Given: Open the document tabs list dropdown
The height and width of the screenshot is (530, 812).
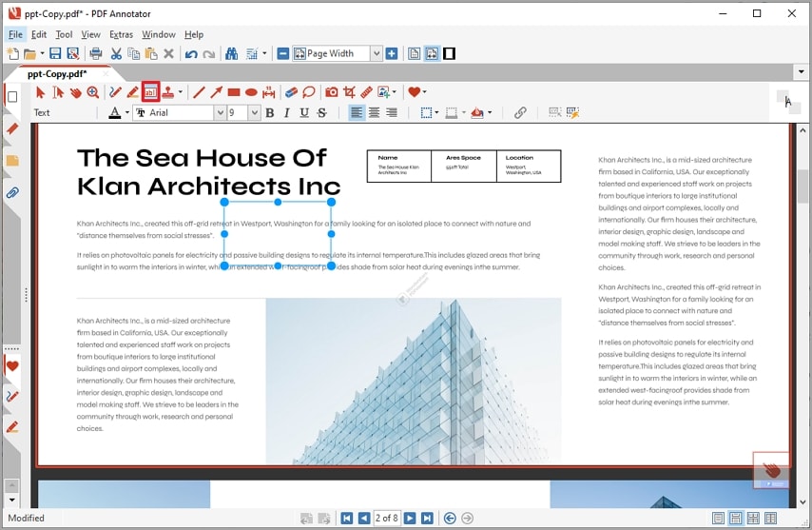Looking at the screenshot, I should (x=802, y=71).
